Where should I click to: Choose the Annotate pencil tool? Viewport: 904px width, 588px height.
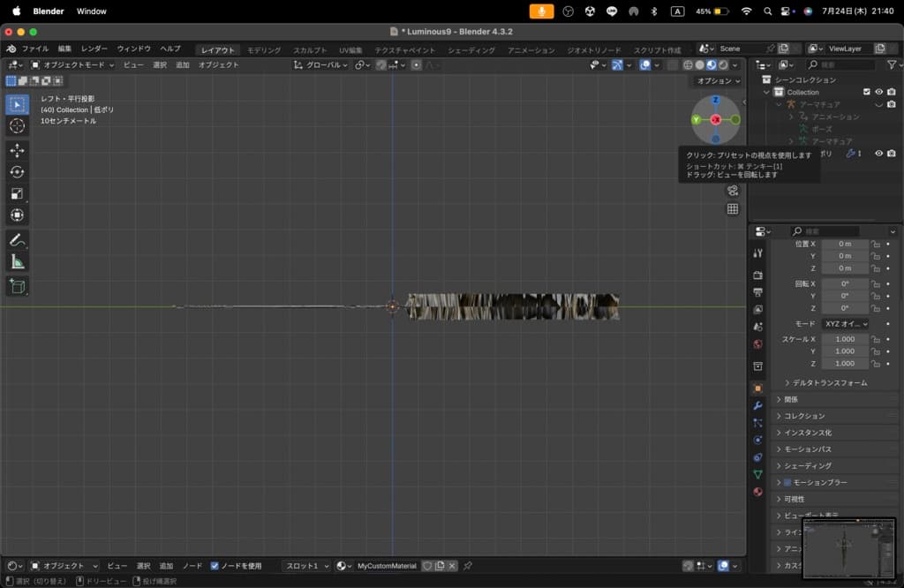click(17, 240)
